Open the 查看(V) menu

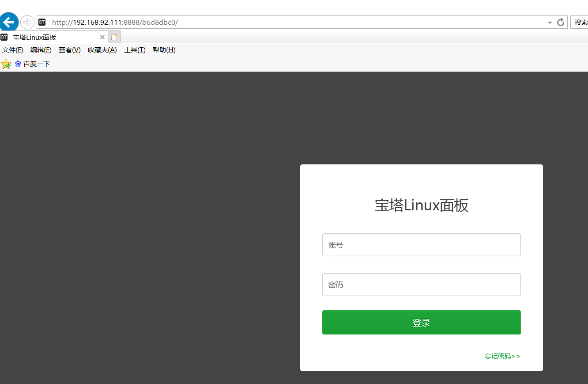70,50
